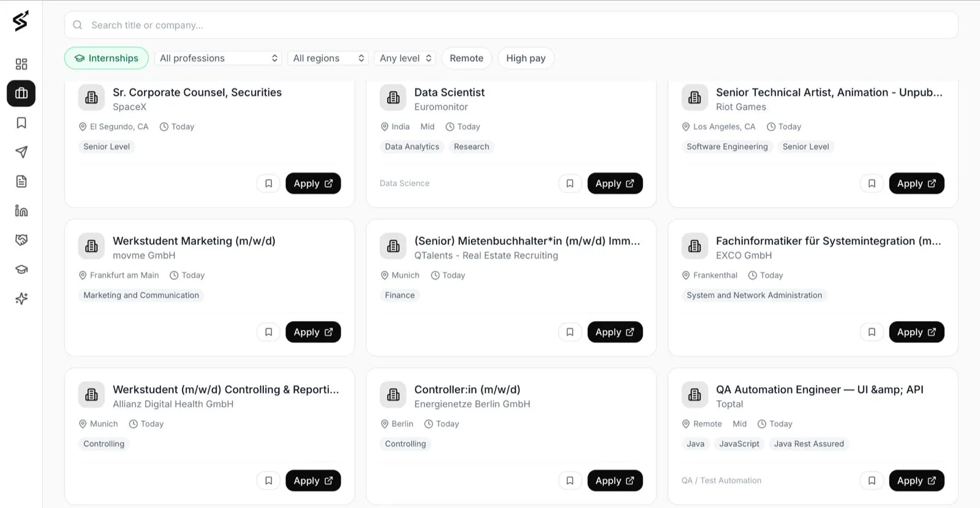Image resolution: width=980 pixels, height=508 pixels.
Task: Open the document resume icon in sidebar
Action: [21, 181]
